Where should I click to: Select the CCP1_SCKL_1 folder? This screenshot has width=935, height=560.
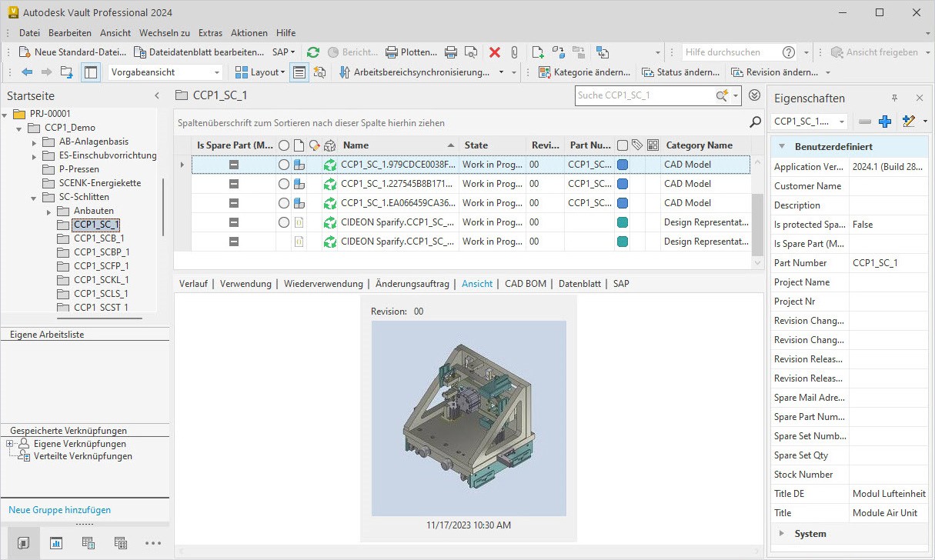(x=101, y=280)
